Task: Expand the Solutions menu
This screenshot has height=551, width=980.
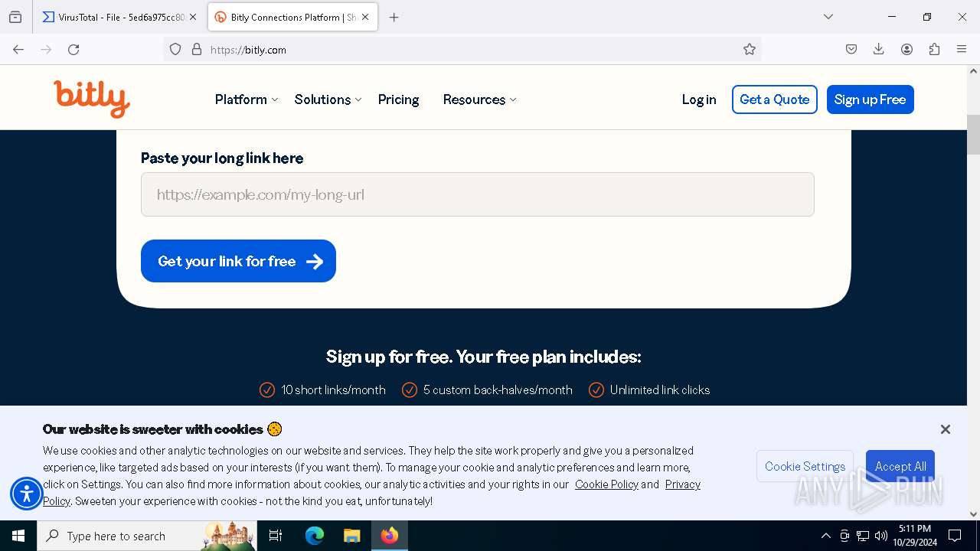Action: [328, 99]
